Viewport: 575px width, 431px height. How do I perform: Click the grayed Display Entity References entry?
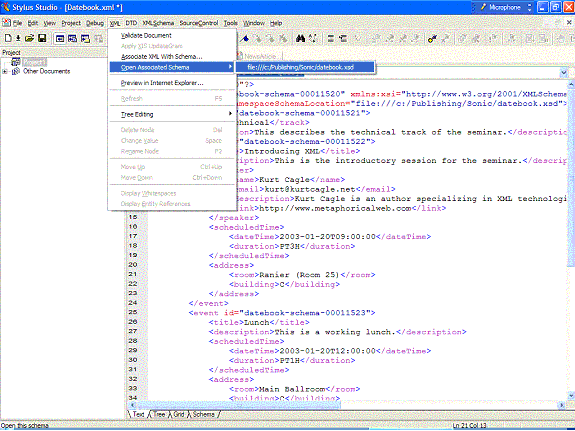pyautogui.click(x=172, y=204)
